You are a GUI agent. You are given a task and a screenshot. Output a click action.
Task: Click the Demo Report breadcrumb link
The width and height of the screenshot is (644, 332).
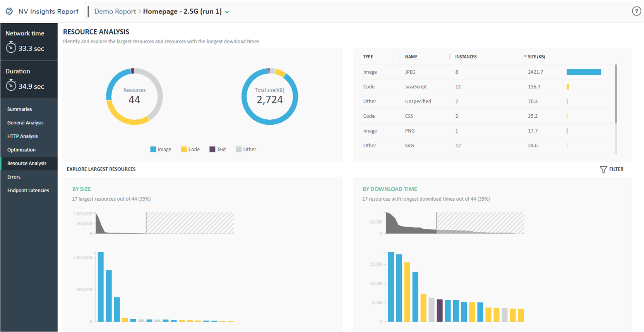click(x=115, y=12)
